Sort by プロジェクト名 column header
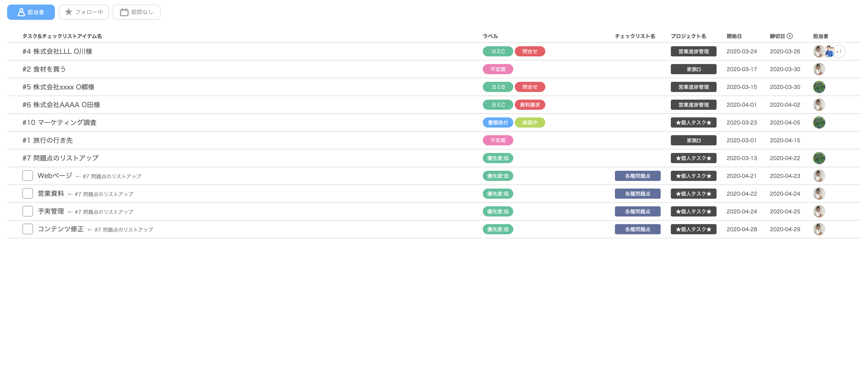Image resolution: width=868 pixels, height=371 pixels. 688,36
